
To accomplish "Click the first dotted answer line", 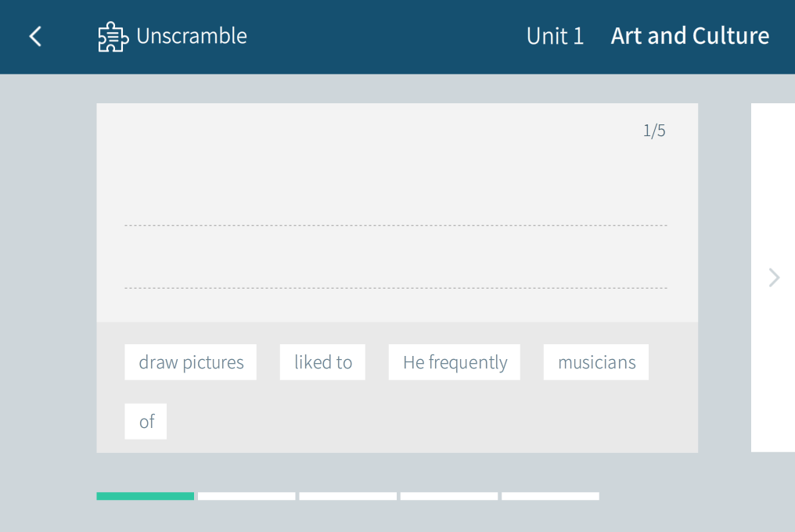I will pyautogui.click(x=396, y=225).
